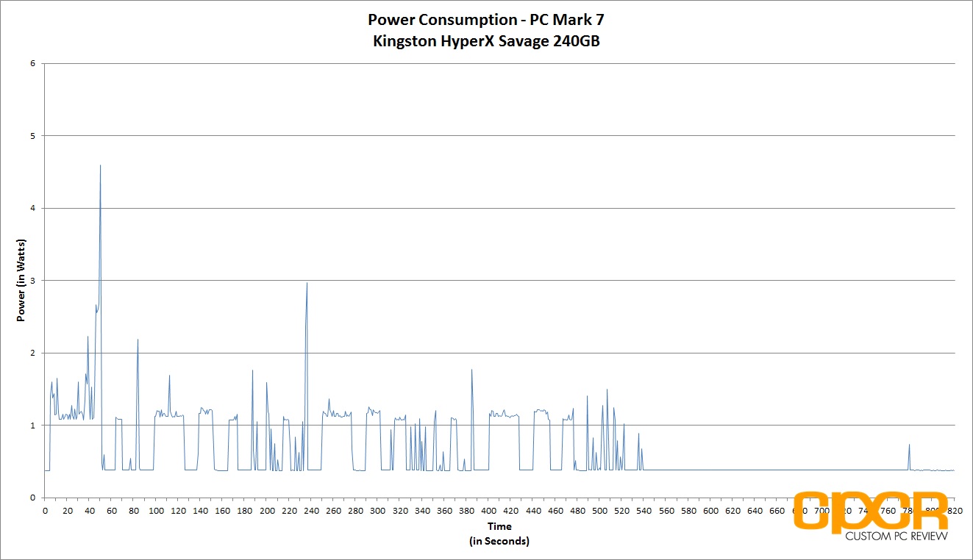Click the "340" tick on the time axis

422,510
